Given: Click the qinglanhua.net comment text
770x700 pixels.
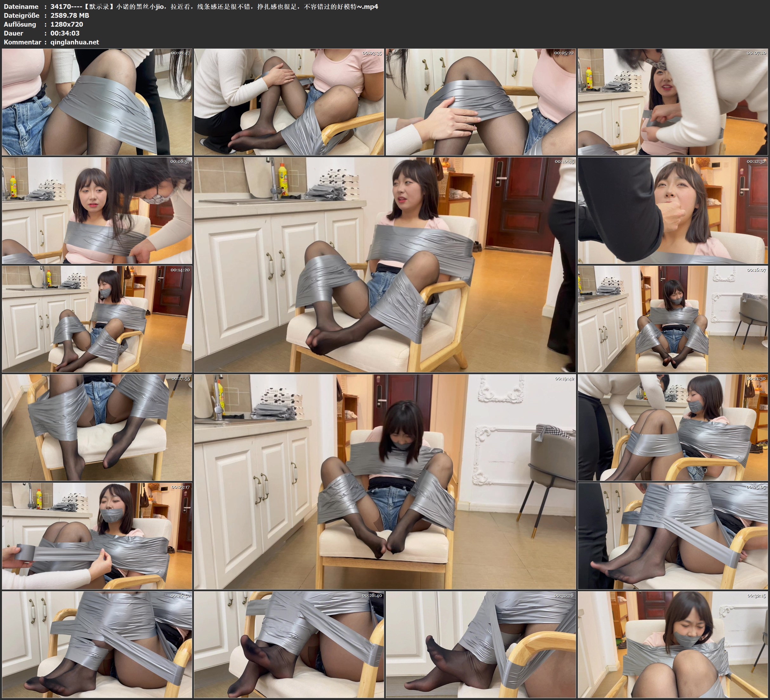Looking at the screenshot, I should [x=75, y=42].
